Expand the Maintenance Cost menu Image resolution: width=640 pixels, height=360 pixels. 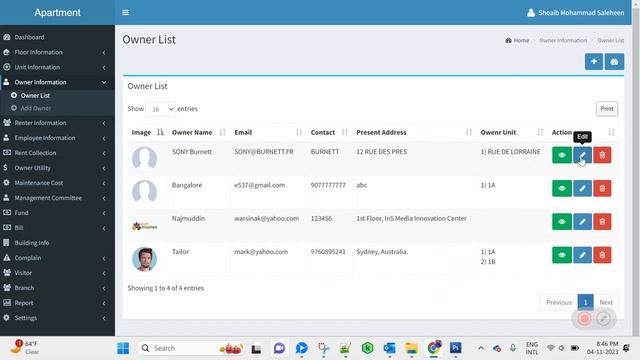point(57,183)
